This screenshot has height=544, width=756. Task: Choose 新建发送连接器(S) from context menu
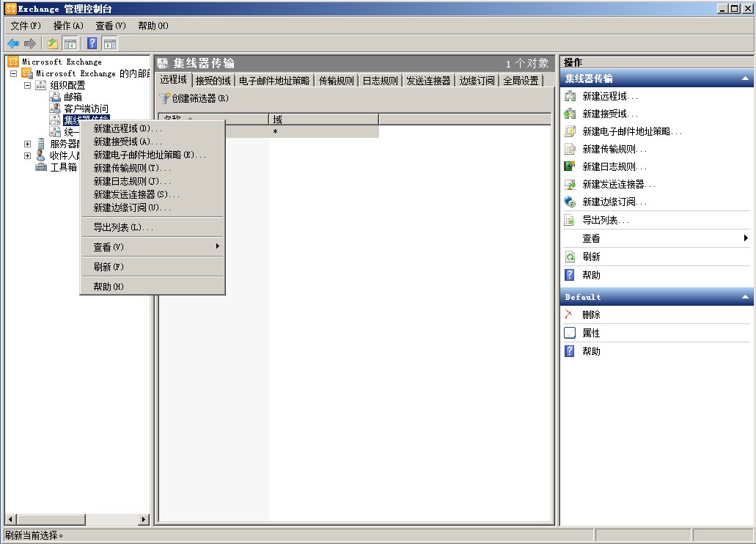153,194
